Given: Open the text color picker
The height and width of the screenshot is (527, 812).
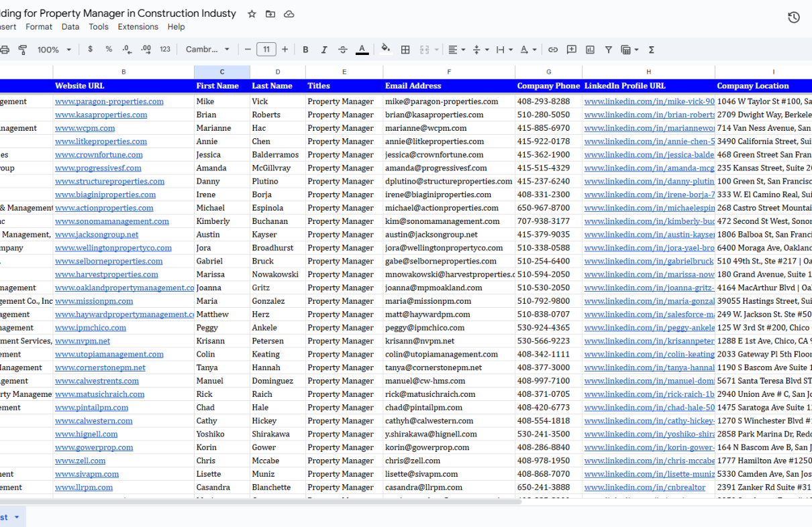Looking at the screenshot, I should click(x=362, y=50).
